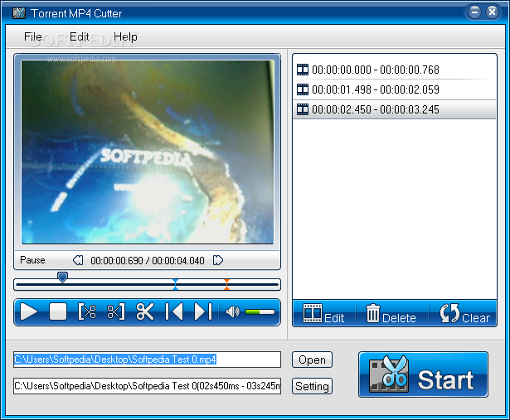Click the video preview area
510x420 pixels.
point(148,152)
